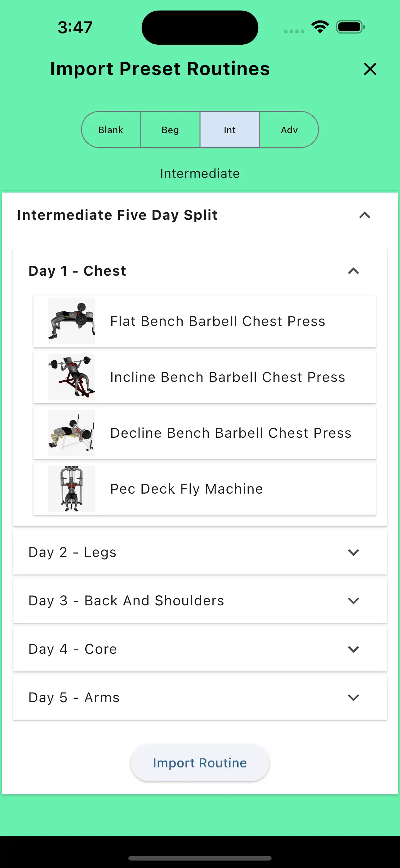Tap the battery indicator

coord(349,27)
